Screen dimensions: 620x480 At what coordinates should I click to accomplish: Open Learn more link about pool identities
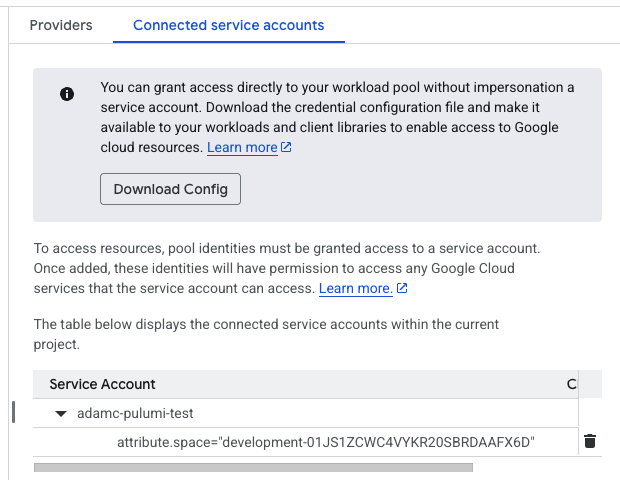(355, 288)
